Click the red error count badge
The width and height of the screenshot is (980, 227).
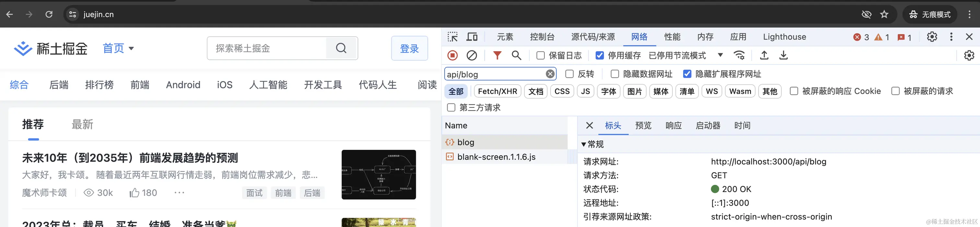click(x=861, y=37)
